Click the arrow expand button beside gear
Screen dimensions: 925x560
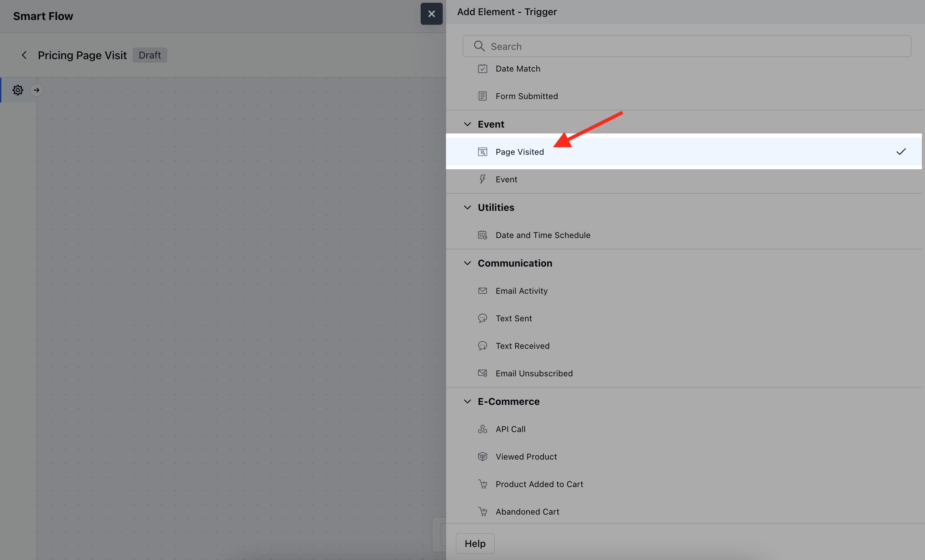[x=36, y=90]
